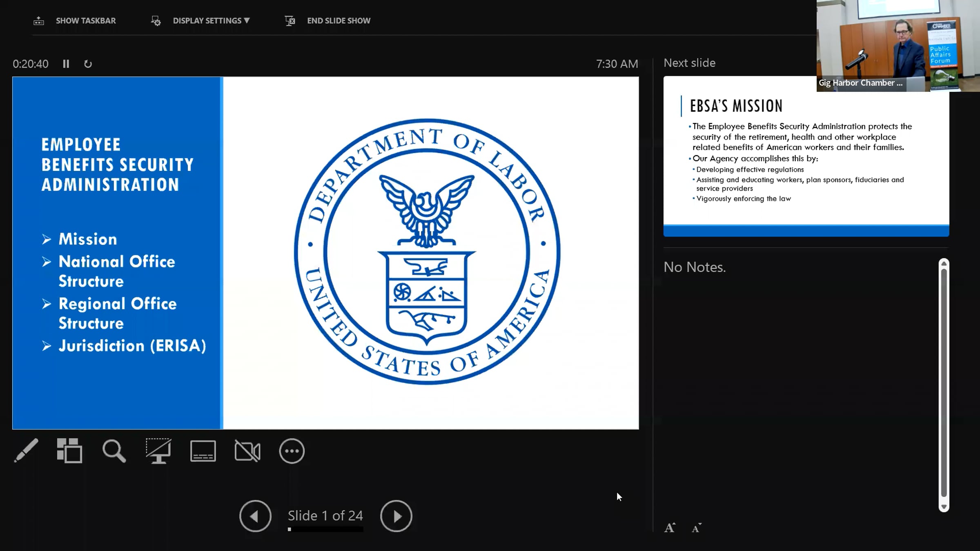
Task: Pause the presentation timer
Action: pyautogui.click(x=66, y=64)
